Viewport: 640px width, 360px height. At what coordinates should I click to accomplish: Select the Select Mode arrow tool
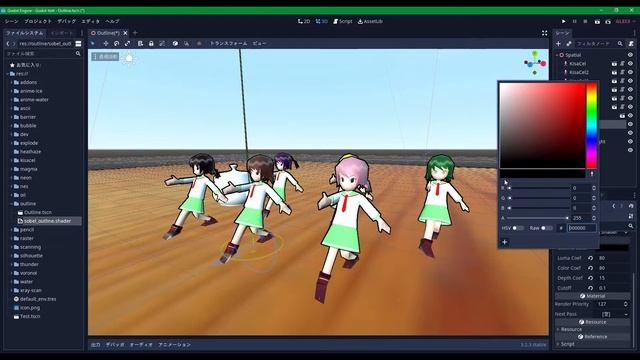pos(93,43)
